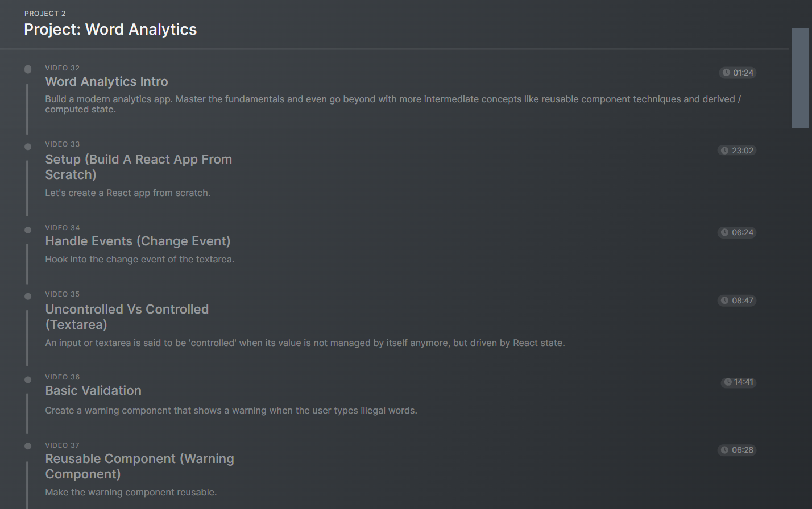
Task: Select the Video 34 timeline bullet
Action: point(28,230)
